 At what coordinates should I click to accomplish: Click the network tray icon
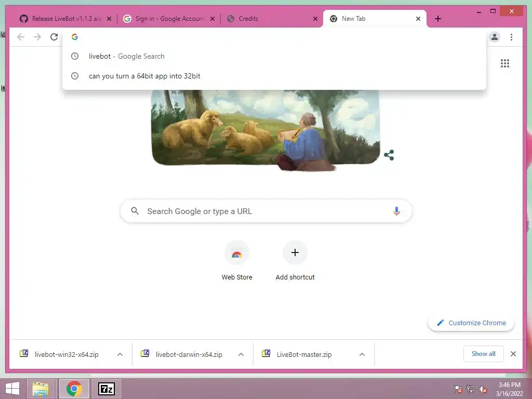click(x=470, y=389)
